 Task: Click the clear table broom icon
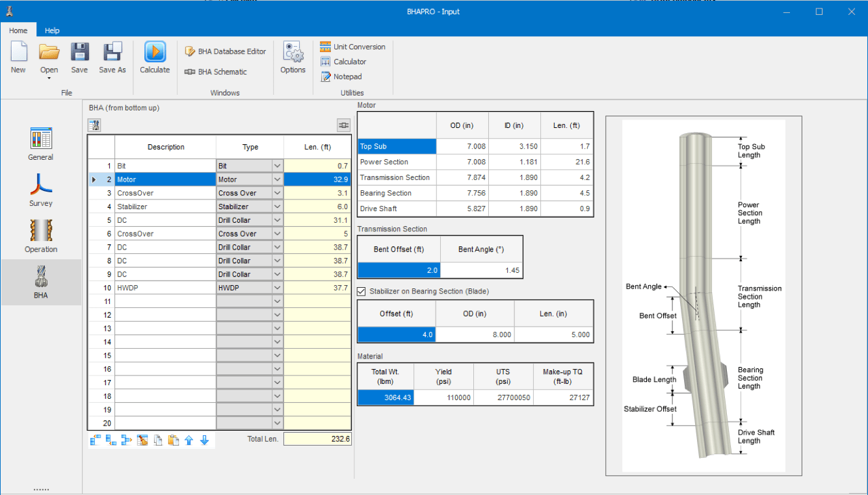[x=142, y=440]
